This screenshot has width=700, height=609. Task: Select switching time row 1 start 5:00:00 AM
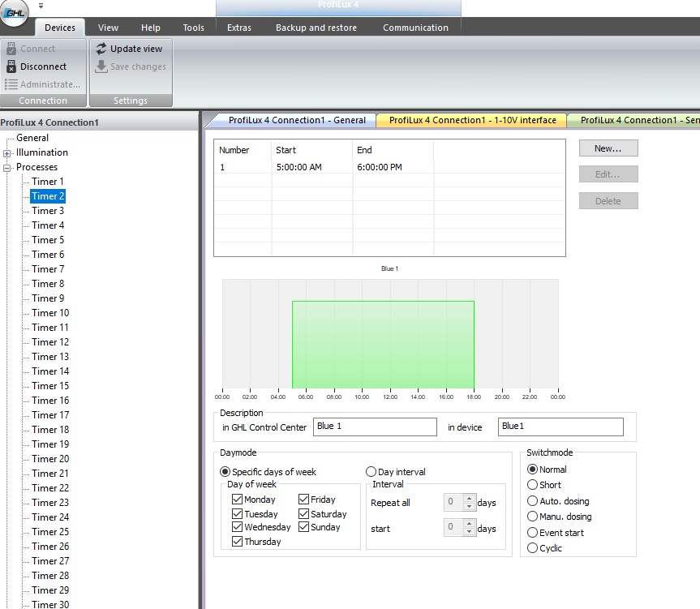298,167
